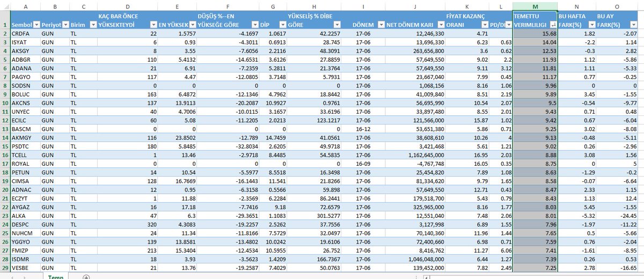Open the Sembol column filter dropdown
The height and width of the screenshot is (279, 644).
click(36, 25)
